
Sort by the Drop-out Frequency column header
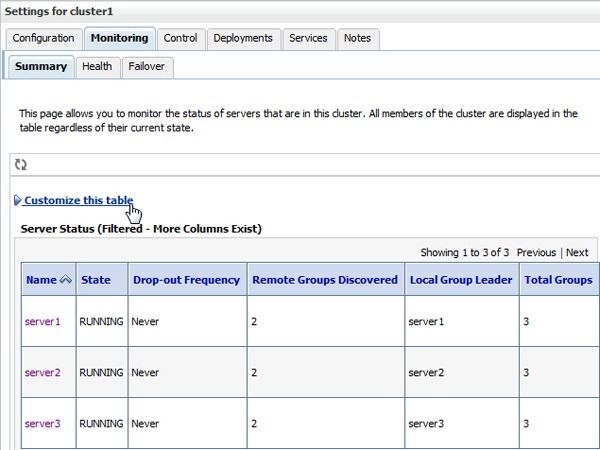[x=186, y=280]
